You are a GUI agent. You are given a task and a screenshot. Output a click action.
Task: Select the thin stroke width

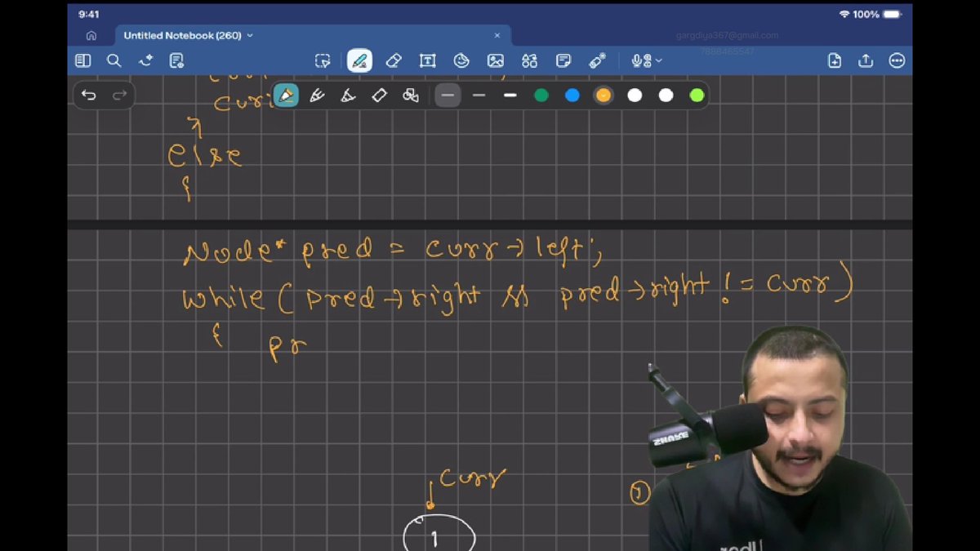479,96
